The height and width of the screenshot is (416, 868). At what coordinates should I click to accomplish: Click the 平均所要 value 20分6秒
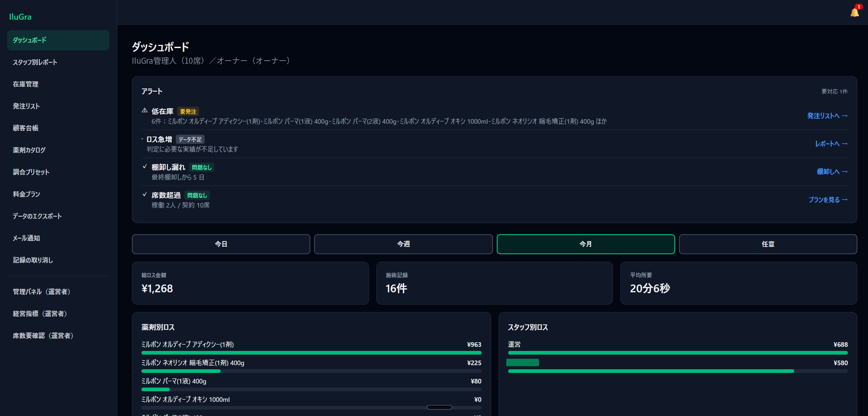click(650, 289)
